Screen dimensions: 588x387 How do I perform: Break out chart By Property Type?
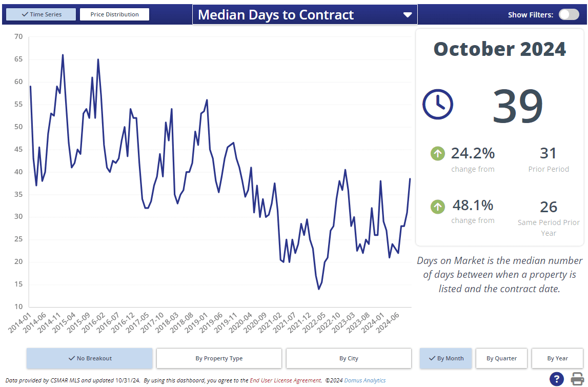point(219,358)
